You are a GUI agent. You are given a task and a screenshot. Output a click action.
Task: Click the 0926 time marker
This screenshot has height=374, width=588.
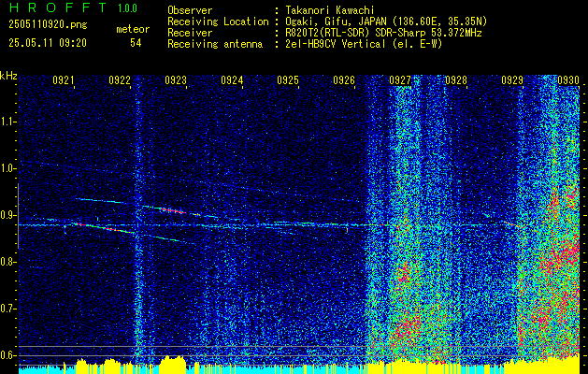(344, 80)
